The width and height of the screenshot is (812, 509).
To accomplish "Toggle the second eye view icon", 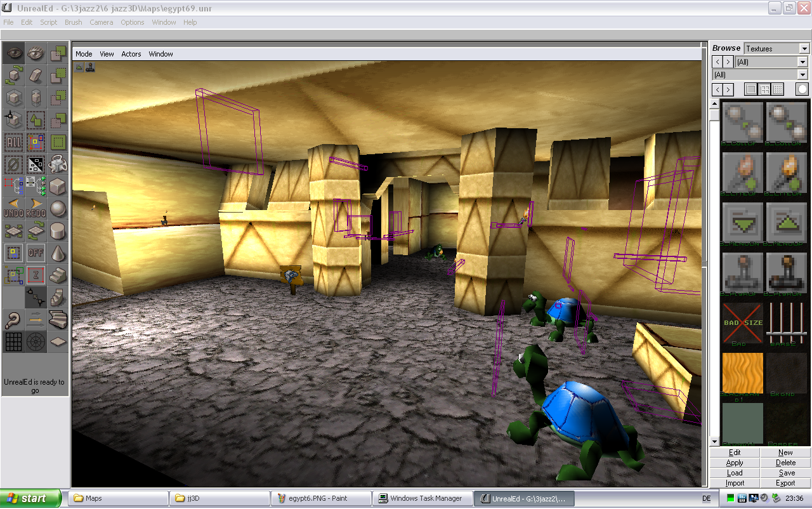I will pos(36,53).
